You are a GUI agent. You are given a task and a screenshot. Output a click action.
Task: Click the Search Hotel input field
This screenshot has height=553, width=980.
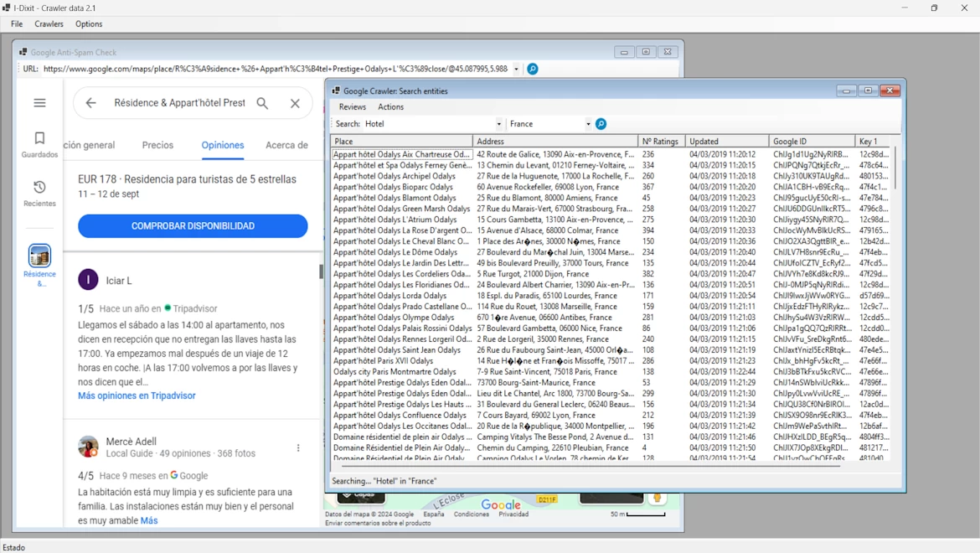[429, 124]
